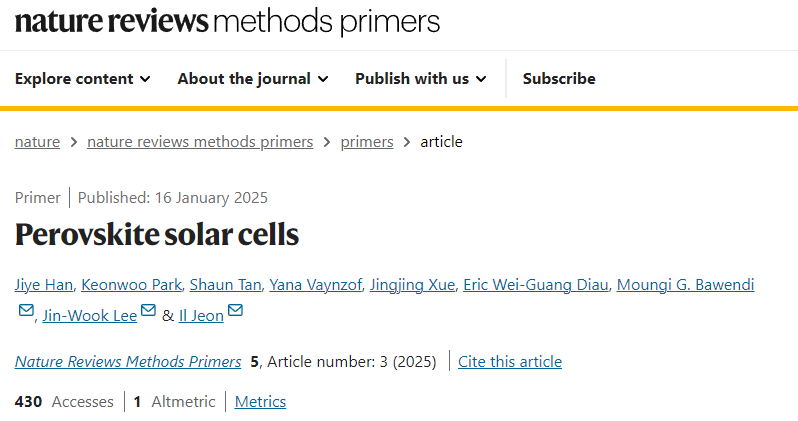This screenshot has width=798, height=421.
Task: Open author Keonwoo Park link
Action: 131,285
